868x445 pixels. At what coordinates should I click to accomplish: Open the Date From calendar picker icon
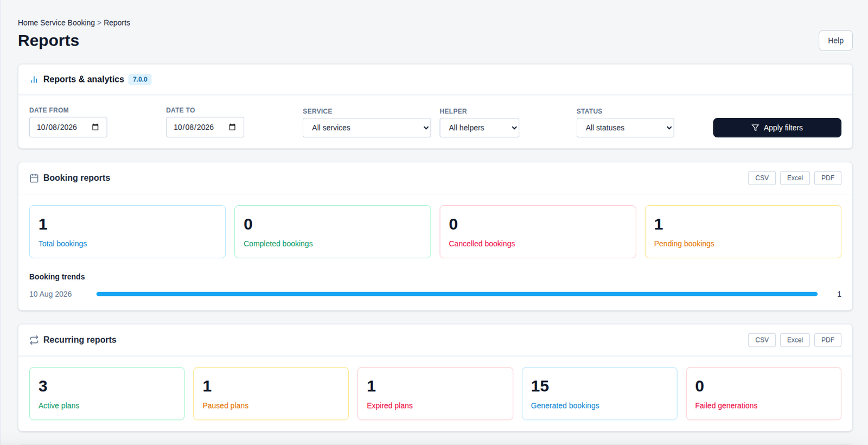click(95, 127)
